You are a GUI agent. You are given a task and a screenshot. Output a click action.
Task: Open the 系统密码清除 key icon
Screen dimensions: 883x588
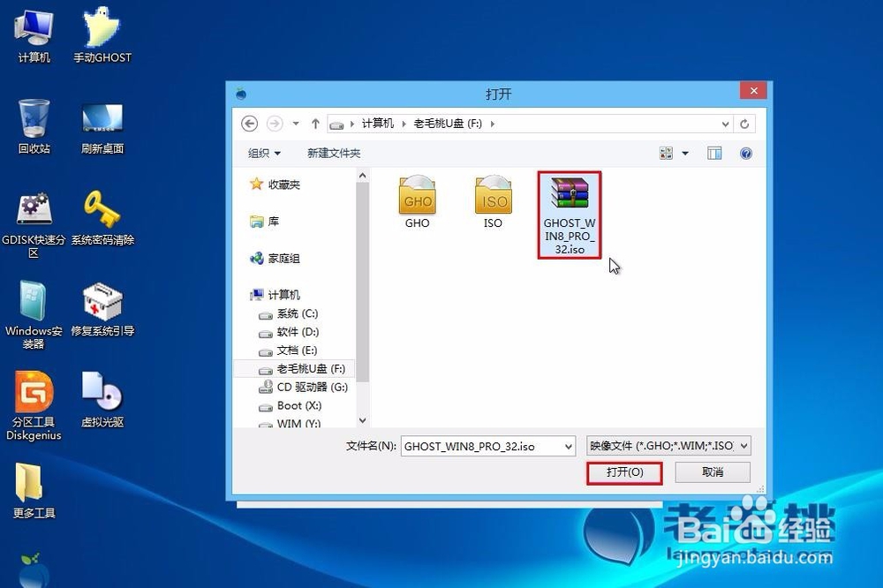[102, 217]
